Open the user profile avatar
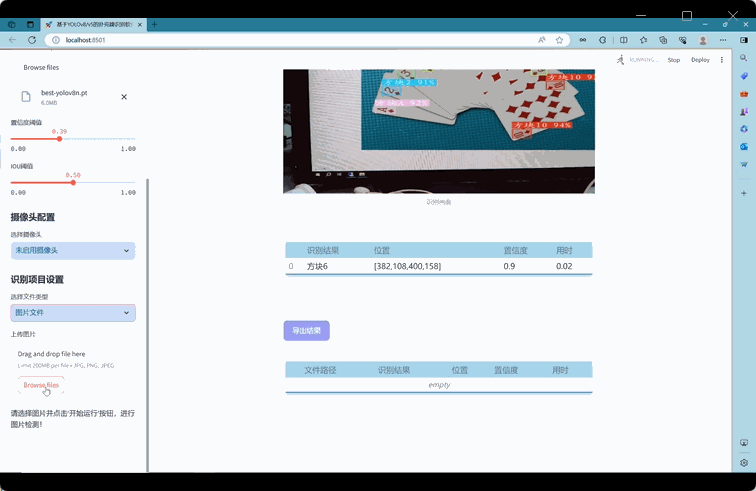 pyautogui.click(x=703, y=40)
